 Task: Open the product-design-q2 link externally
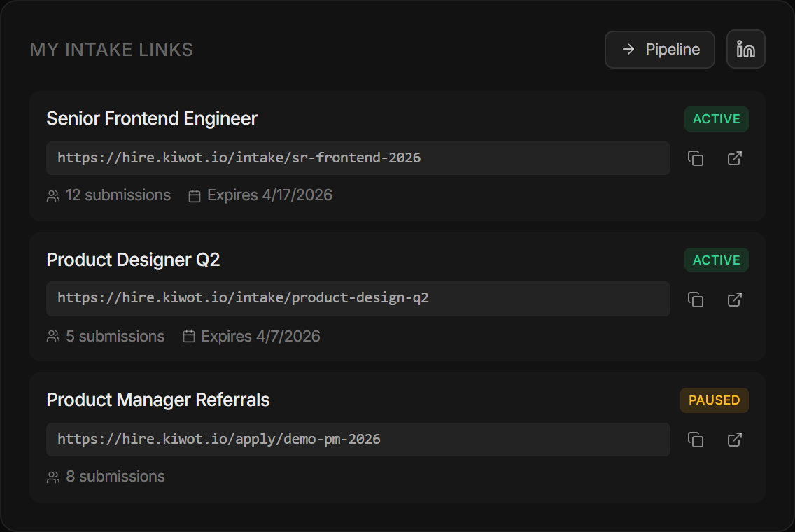[734, 300]
